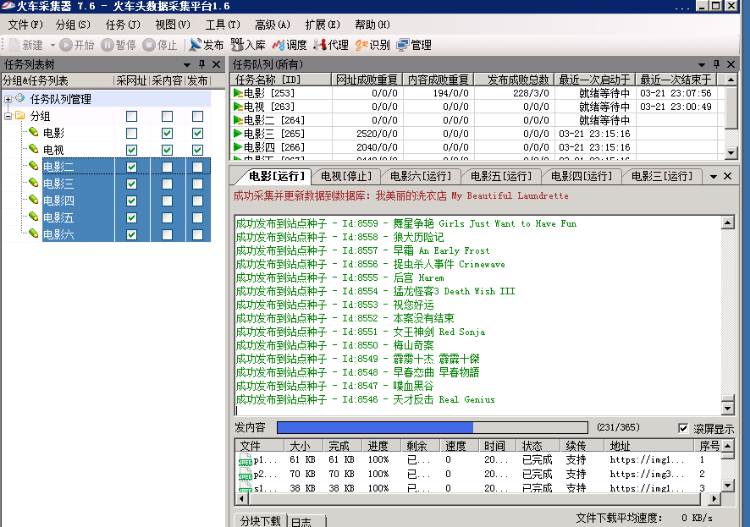Click the 发布 (Publish) toolbar icon
The image size is (750, 527).
tap(206, 45)
